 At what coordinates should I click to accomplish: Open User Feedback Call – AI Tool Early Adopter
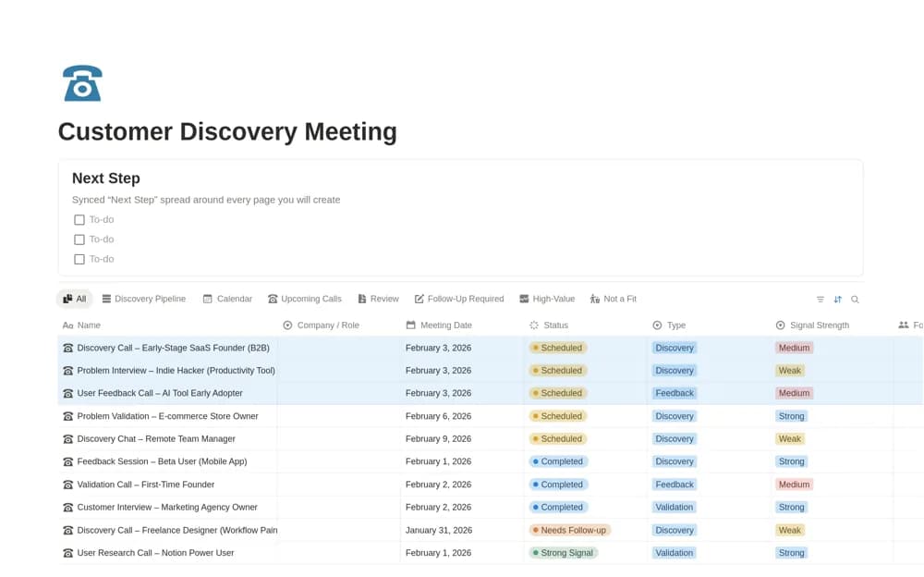[160, 394]
